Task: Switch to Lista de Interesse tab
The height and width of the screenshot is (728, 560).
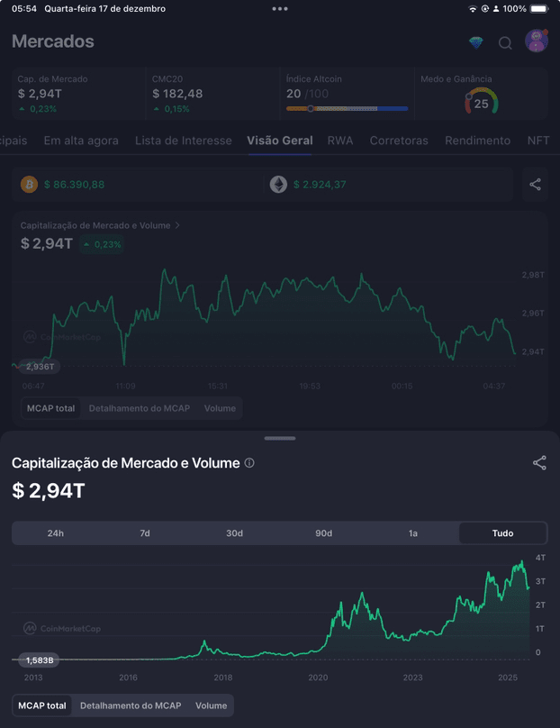Action: (x=184, y=141)
